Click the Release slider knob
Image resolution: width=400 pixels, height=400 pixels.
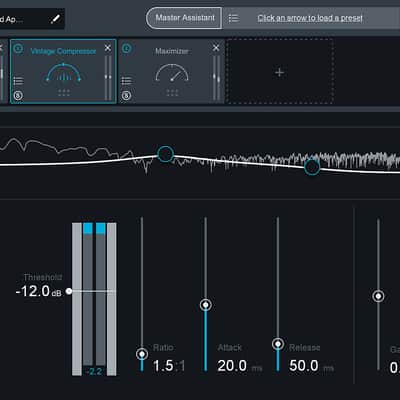pyautogui.click(x=278, y=344)
